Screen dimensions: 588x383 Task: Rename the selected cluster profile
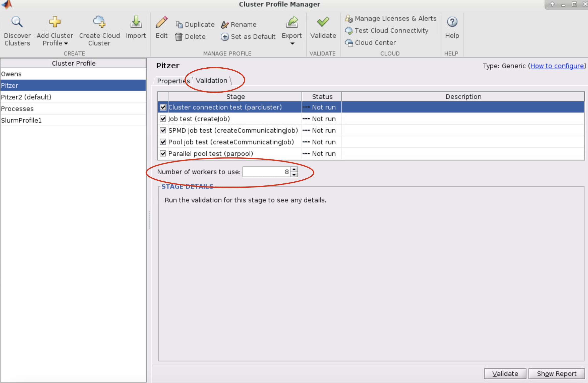coord(239,24)
